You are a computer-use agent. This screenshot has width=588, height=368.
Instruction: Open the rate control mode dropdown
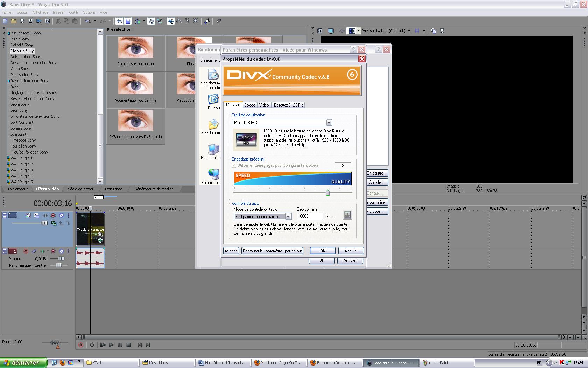tap(288, 217)
